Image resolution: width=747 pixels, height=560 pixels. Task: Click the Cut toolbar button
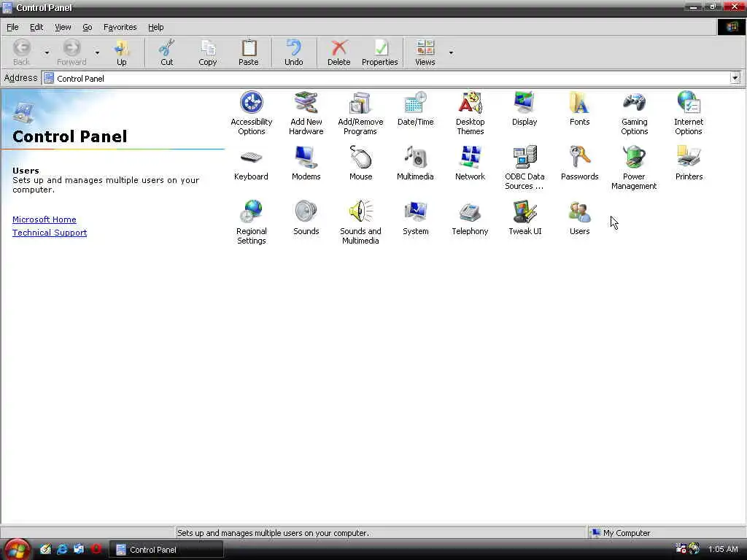pos(167,52)
